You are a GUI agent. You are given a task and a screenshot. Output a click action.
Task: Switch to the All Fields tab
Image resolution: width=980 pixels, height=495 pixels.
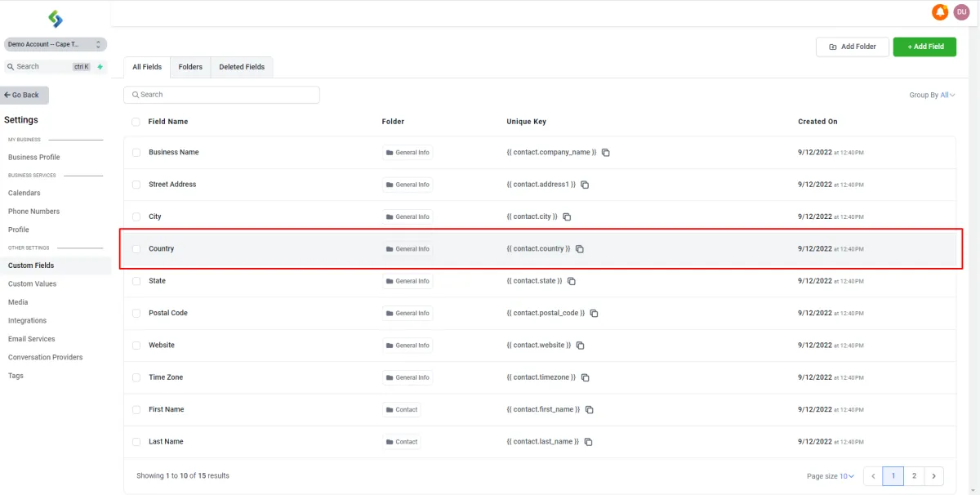coord(147,67)
